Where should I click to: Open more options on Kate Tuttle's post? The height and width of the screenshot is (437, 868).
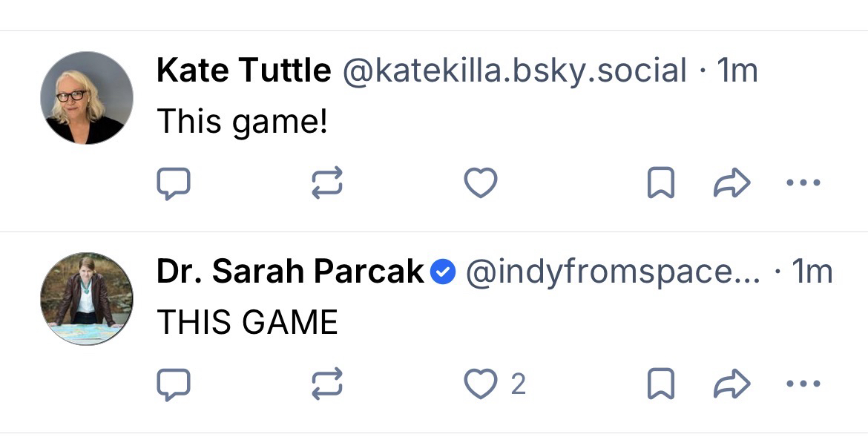(x=803, y=183)
